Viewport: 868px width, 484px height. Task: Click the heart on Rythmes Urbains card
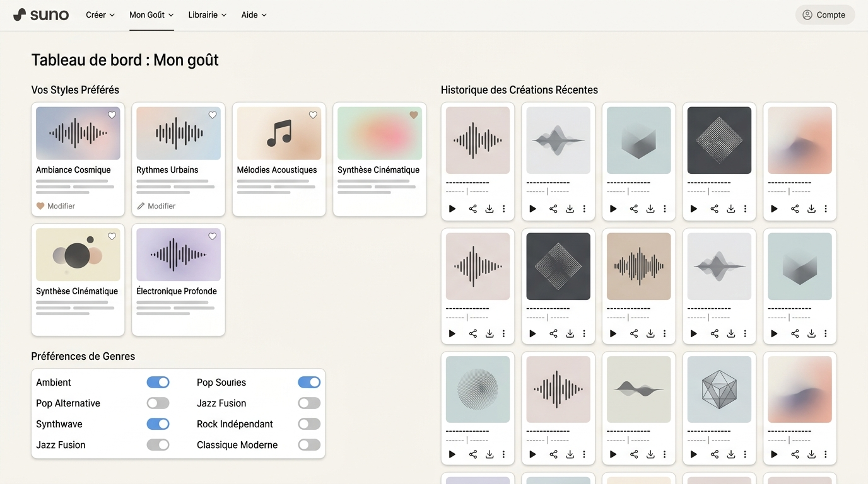tap(213, 115)
